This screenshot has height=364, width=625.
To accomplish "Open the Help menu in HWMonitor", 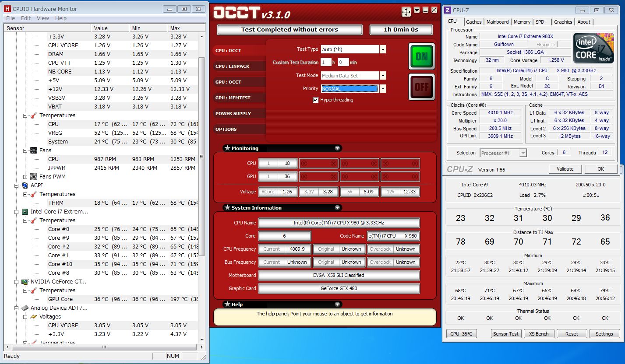I will pyautogui.click(x=61, y=18).
